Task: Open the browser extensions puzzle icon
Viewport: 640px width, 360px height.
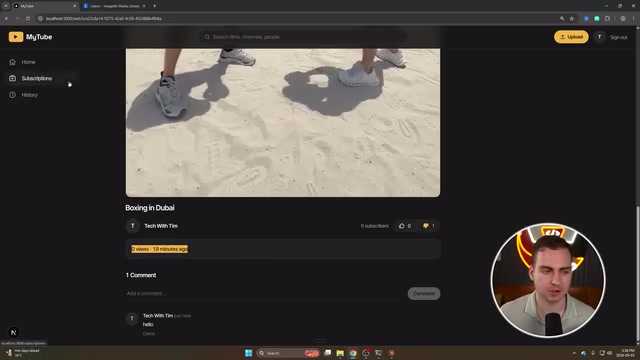Action: (x=607, y=18)
